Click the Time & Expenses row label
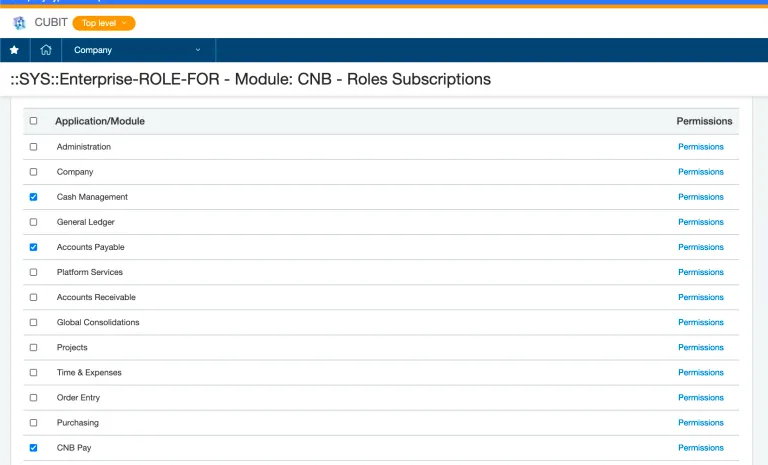 (89, 372)
